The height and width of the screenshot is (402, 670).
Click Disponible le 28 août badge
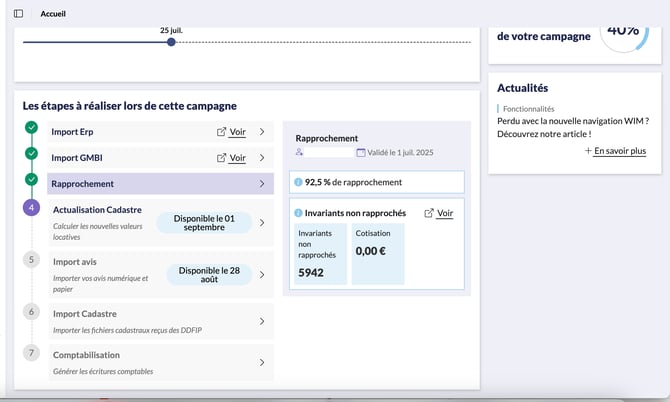pos(209,275)
